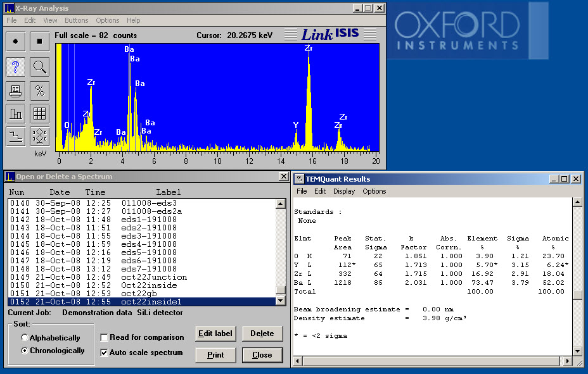Click the X-Ray Analysis title bar icon

[x=10, y=8]
